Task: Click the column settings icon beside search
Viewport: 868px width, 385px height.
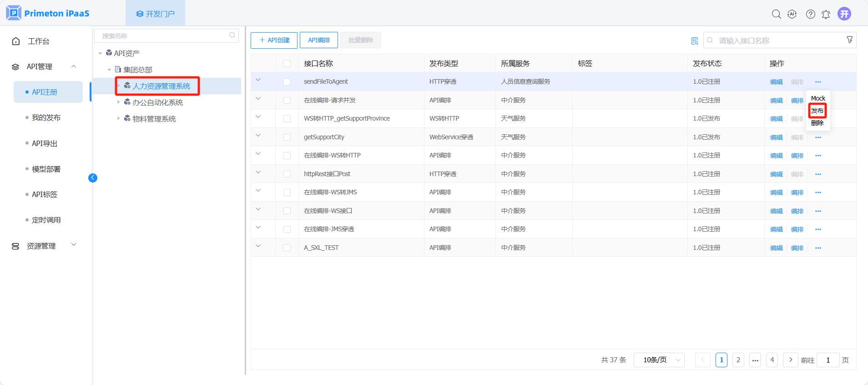Action: [694, 41]
